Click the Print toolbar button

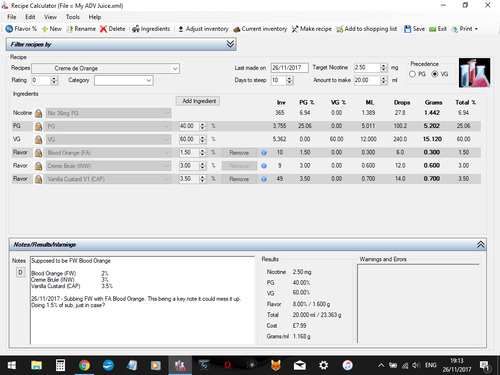[x=462, y=29]
